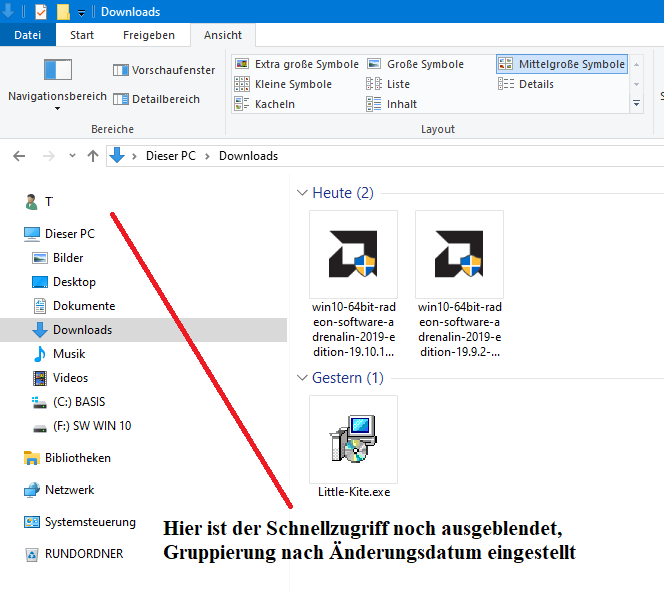Image resolution: width=664 pixels, height=593 pixels.
Task: Select the Little-Kite.exe file
Action: pos(354,447)
